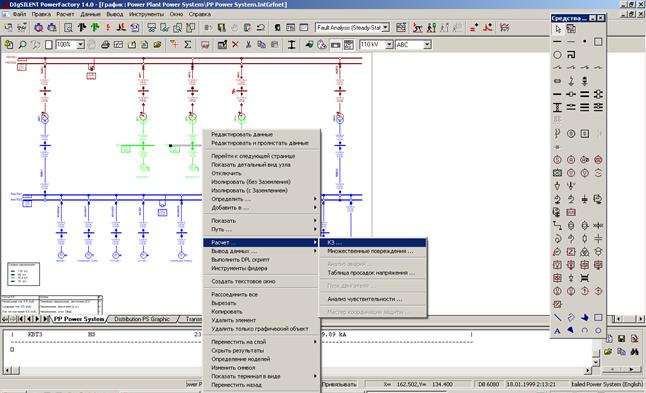Click the printer icon in the graphic toolbar
Screen dimensions: 646x393
tap(105, 44)
